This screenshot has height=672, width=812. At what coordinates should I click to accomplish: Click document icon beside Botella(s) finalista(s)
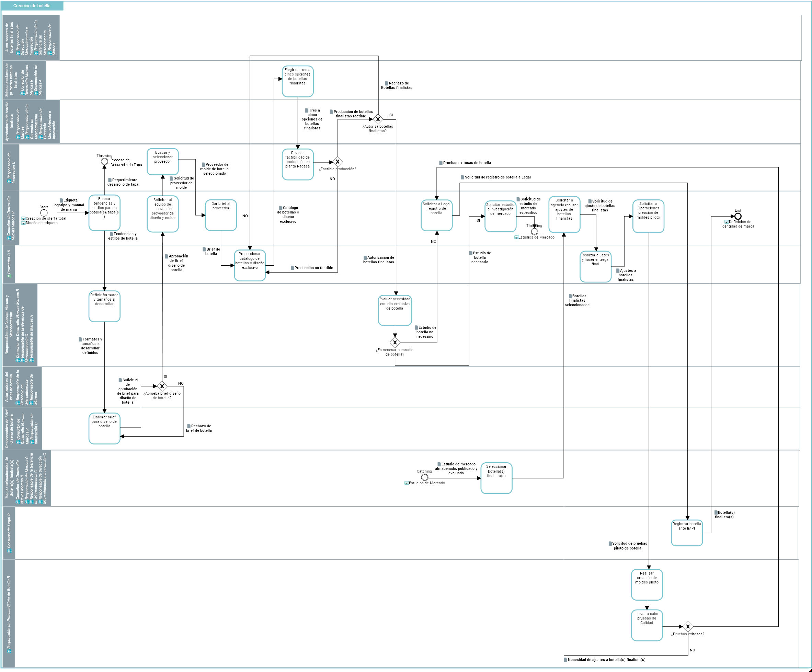(x=716, y=512)
